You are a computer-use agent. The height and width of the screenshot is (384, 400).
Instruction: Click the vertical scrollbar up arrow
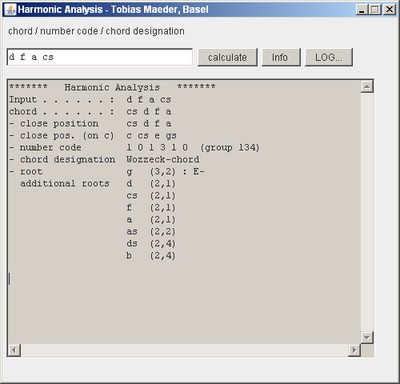[367, 87]
